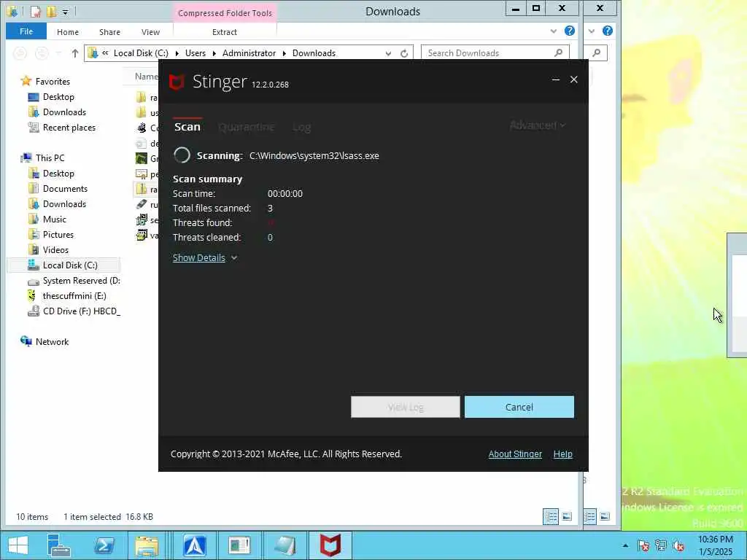Show hidden system tray icons
This screenshot has height=560, width=747.
point(625,545)
